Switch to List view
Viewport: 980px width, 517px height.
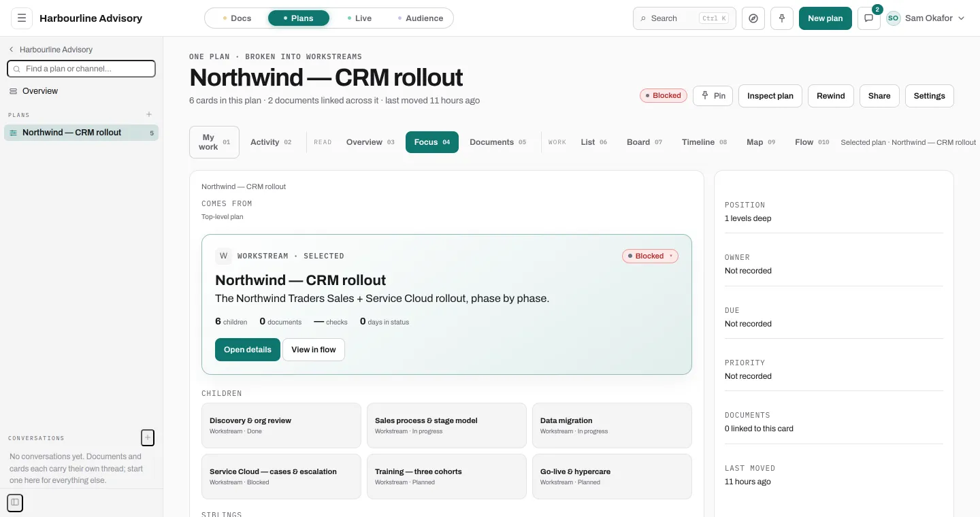pyautogui.click(x=594, y=142)
